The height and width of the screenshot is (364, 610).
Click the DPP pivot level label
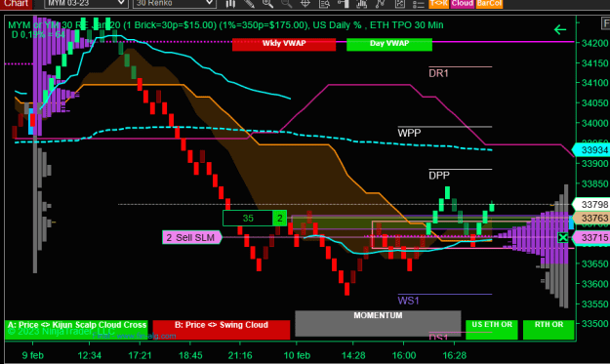439,176
